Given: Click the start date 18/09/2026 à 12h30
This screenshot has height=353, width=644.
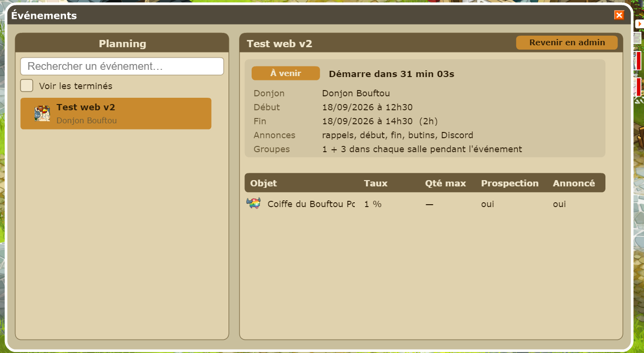Looking at the screenshot, I should (367, 107).
